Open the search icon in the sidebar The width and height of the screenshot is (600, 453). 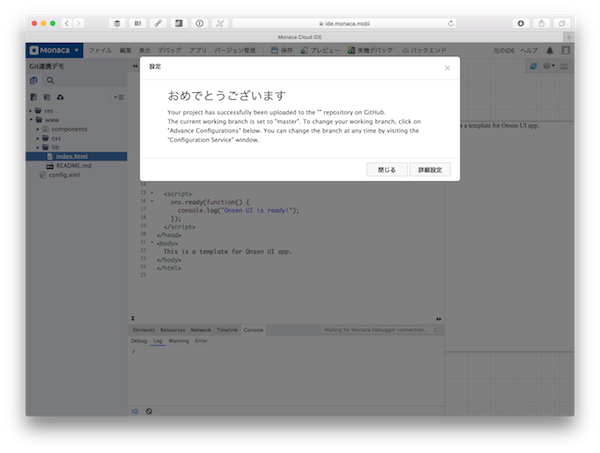50,80
